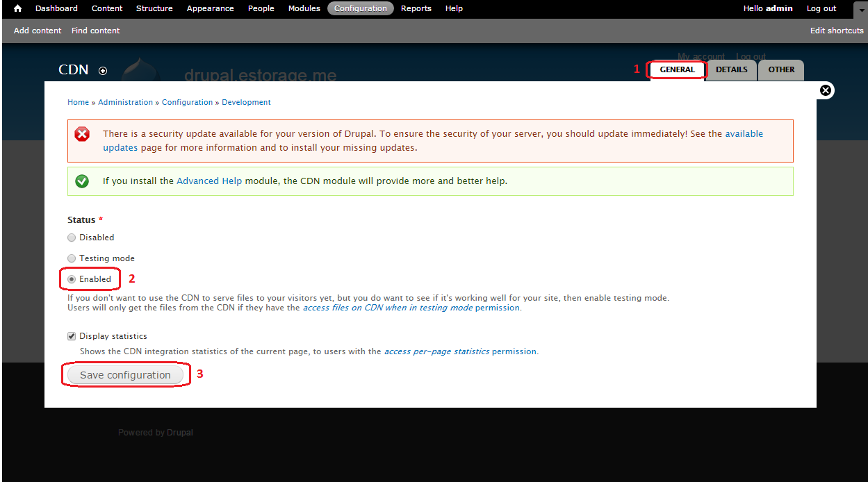The image size is (868, 482).
Task: Add CDN page to shortcuts plus icon
Action: pyautogui.click(x=103, y=70)
